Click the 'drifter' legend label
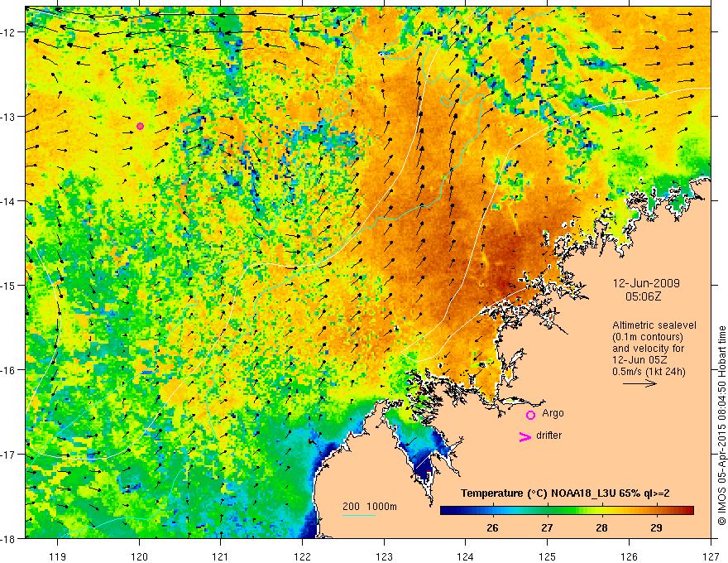Image resolution: width=728 pixels, height=563 pixels. coord(548,435)
